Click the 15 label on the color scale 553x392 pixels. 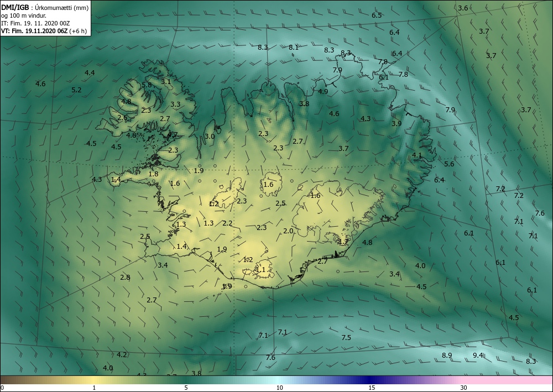(372, 388)
